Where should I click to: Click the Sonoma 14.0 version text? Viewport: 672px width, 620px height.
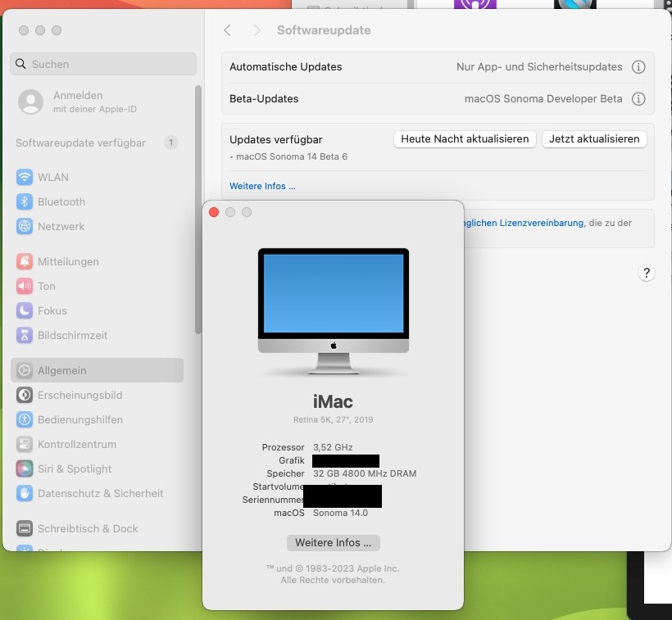pyautogui.click(x=340, y=513)
